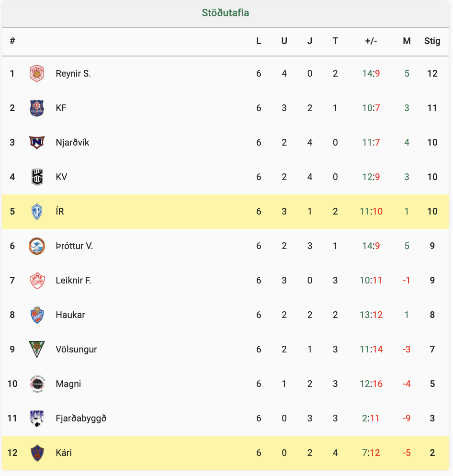The width and height of the screenshot is (453, 476).
Task: Select the Völsungur triangular logo
Action: 37,349
